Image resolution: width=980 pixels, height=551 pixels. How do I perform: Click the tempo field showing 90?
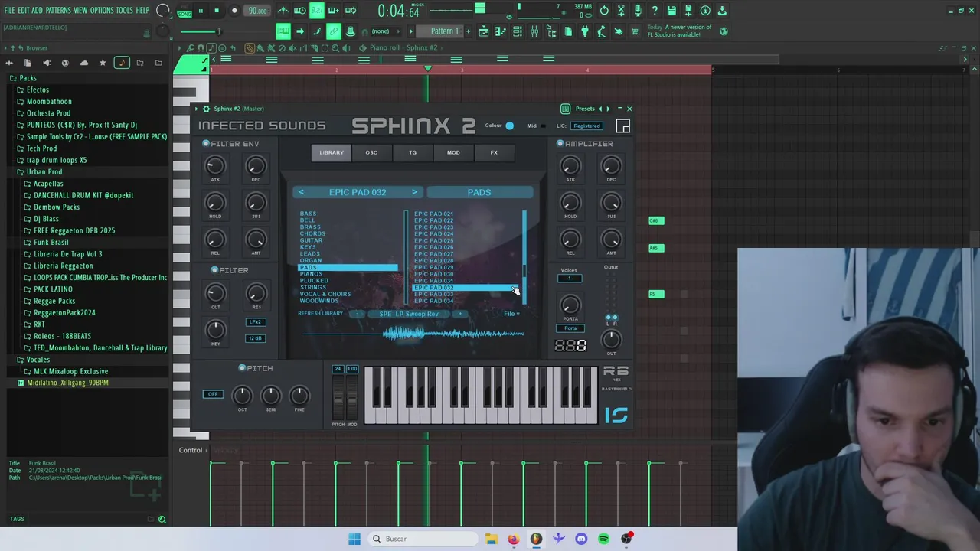pyautogui.click(x=257, y=11)
